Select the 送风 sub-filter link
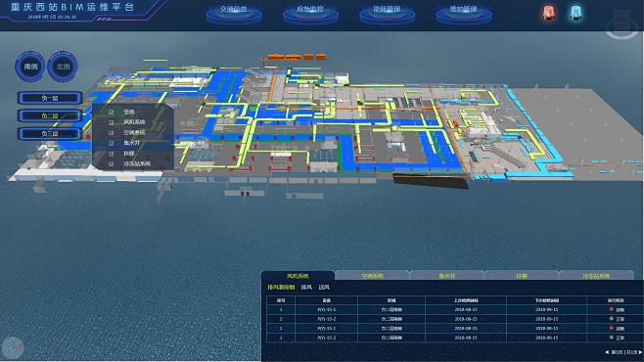This screenshot has width=644, height=362. pyautogui.click(x=324, y=288)
